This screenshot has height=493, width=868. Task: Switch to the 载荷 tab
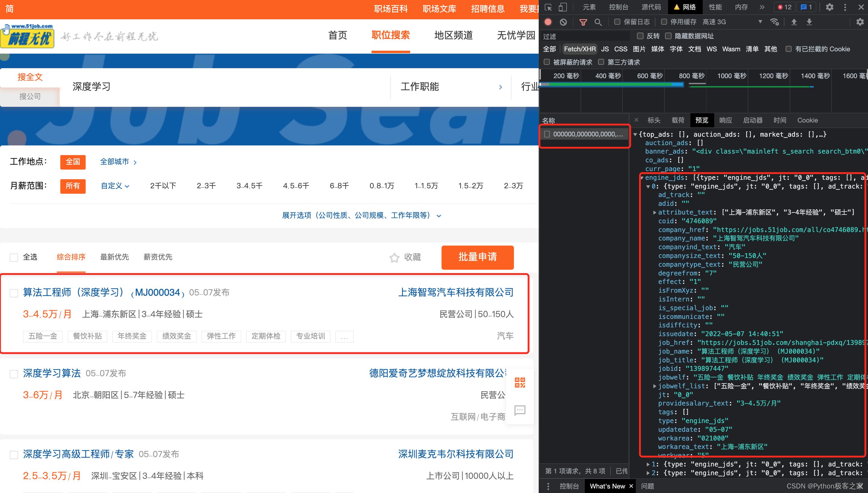click(678, 120)
